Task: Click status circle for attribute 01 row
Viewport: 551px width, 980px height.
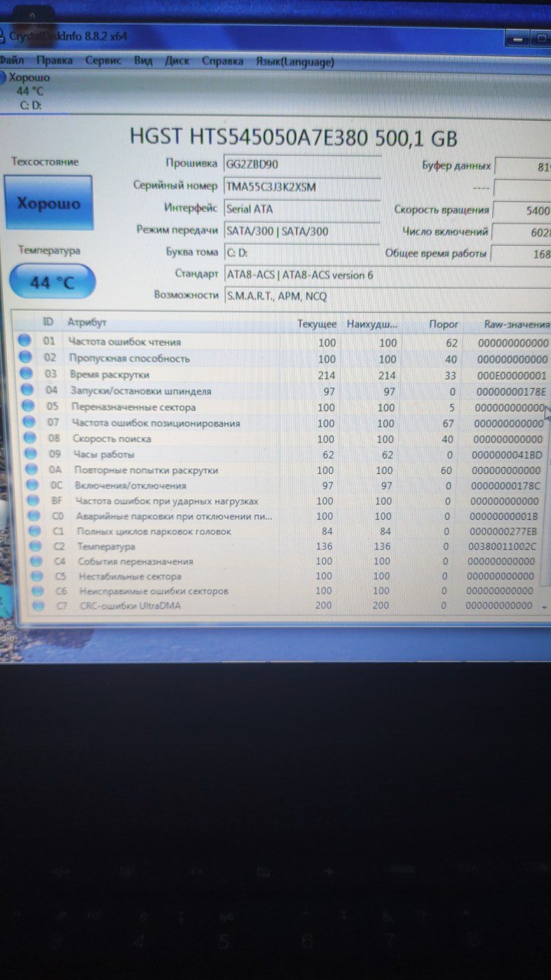Action: [x=24, y=341]
